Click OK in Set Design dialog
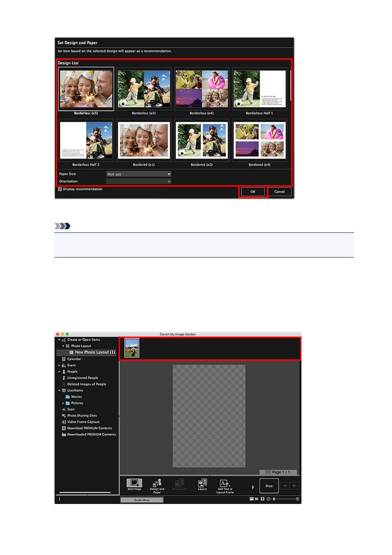392x555 pixels. tap(253, 192)
